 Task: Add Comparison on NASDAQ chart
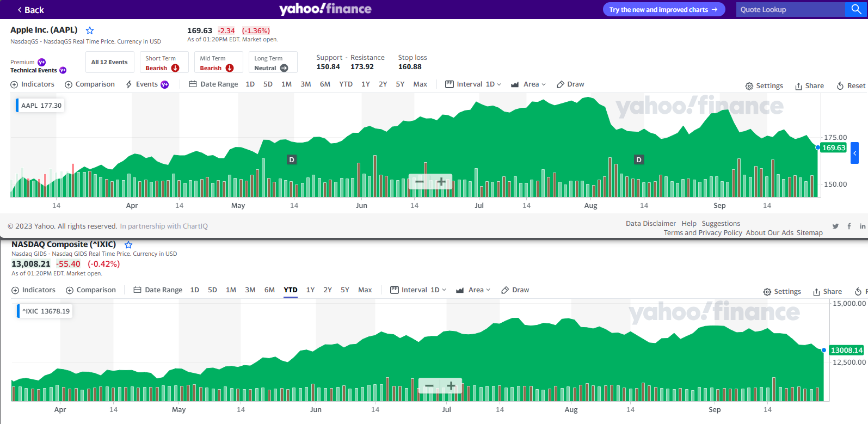[91, 290]
